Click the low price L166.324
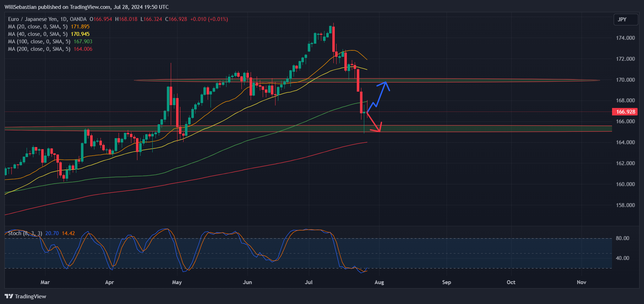Image resolution: width=644 pixels, height=304 pixels. (151, 19)
